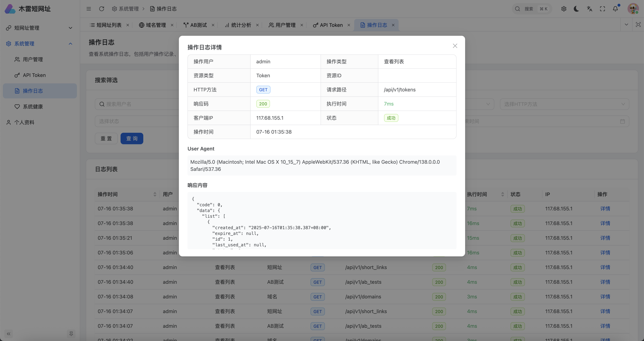Open 详情 for /api/v1/domains 01:34:08 row

(605, 296)
